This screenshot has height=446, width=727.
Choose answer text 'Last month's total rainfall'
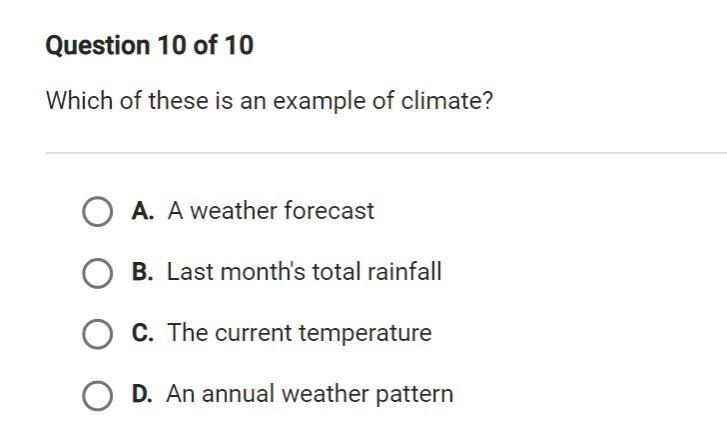pyautogui.click(x=304, y=272)
